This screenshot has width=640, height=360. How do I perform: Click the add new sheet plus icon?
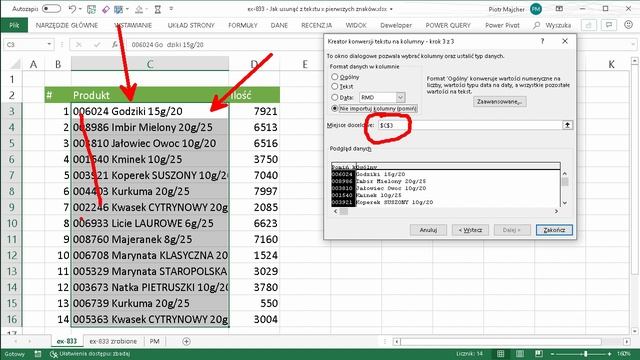click(186, 341)
